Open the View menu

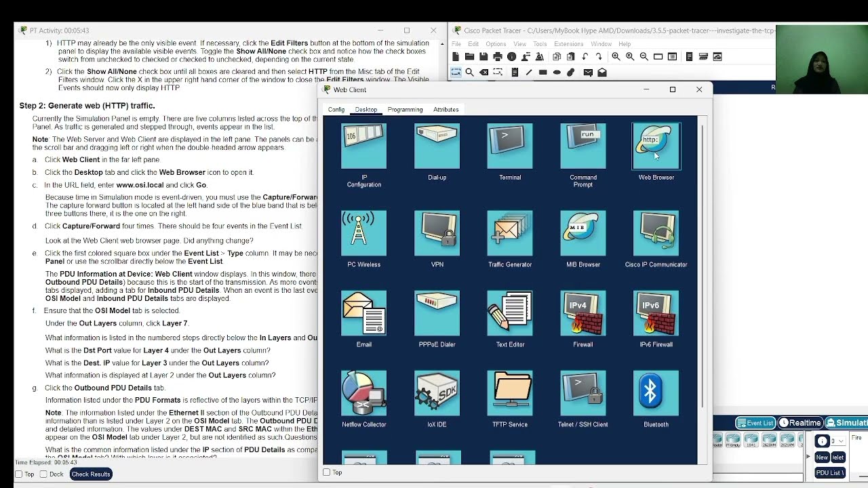click(x=519, y=44)
